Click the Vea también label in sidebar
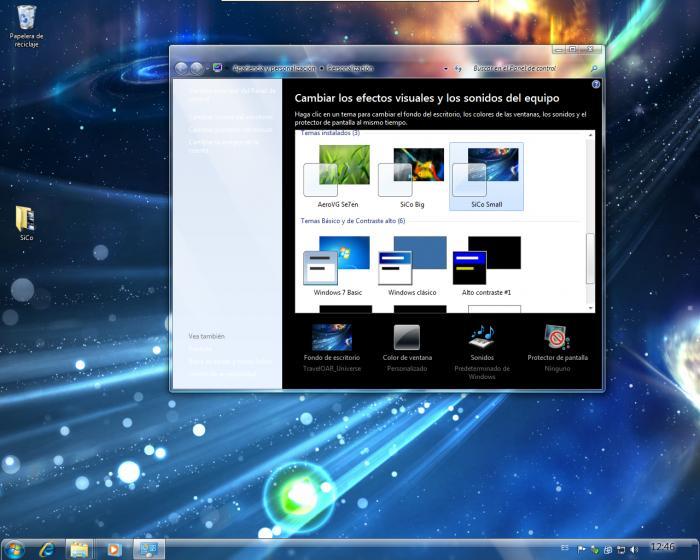Image resolution: width=700 pixels, height=560 pixels. pos(206,336)
